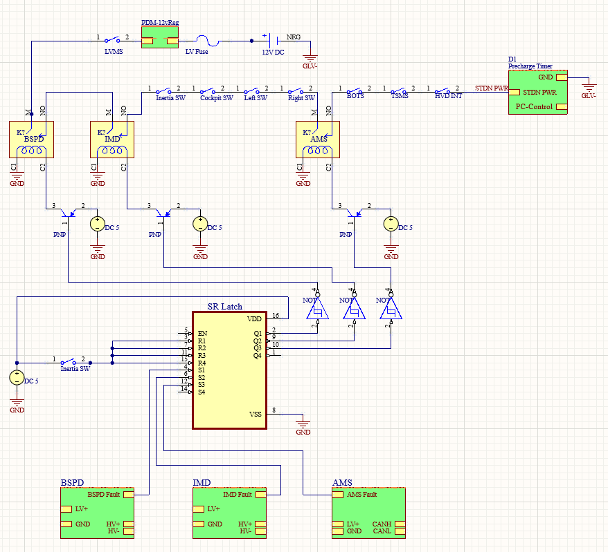Select the AMS fault sheet block
Screen dimensions: 608x552
click(369, 511)
